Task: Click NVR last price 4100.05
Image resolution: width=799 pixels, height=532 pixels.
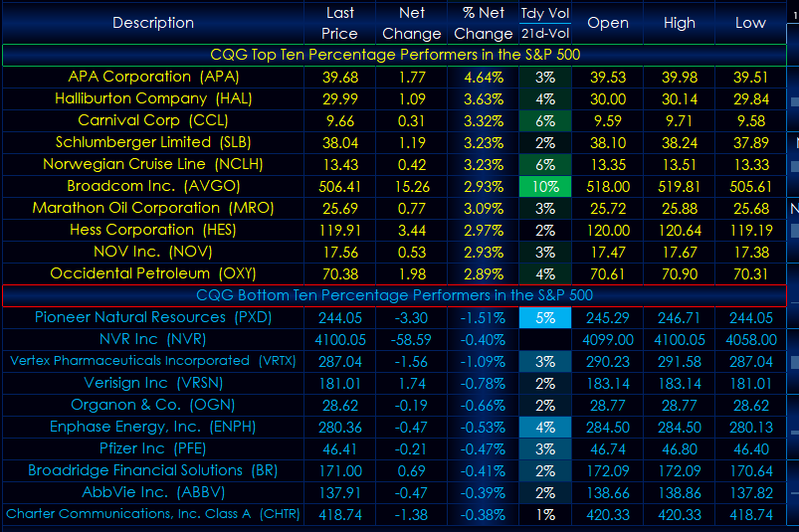Action: click(x=340, y=340)
